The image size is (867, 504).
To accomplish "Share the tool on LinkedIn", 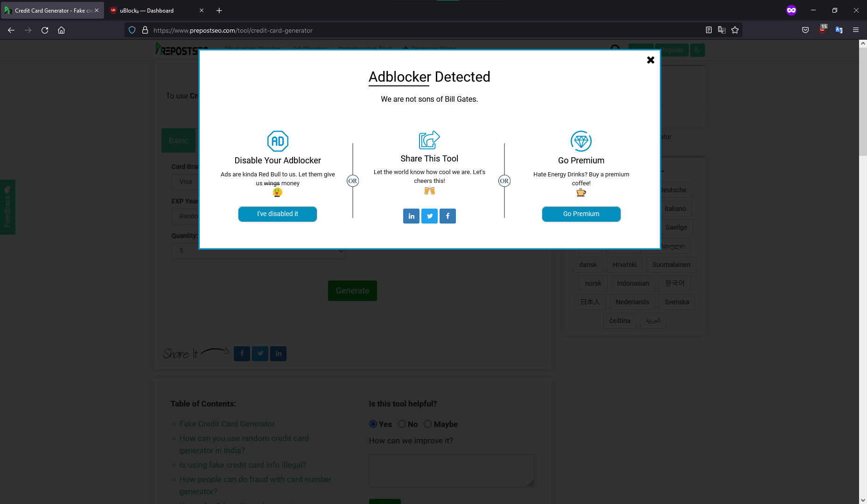I will point(411,216).
